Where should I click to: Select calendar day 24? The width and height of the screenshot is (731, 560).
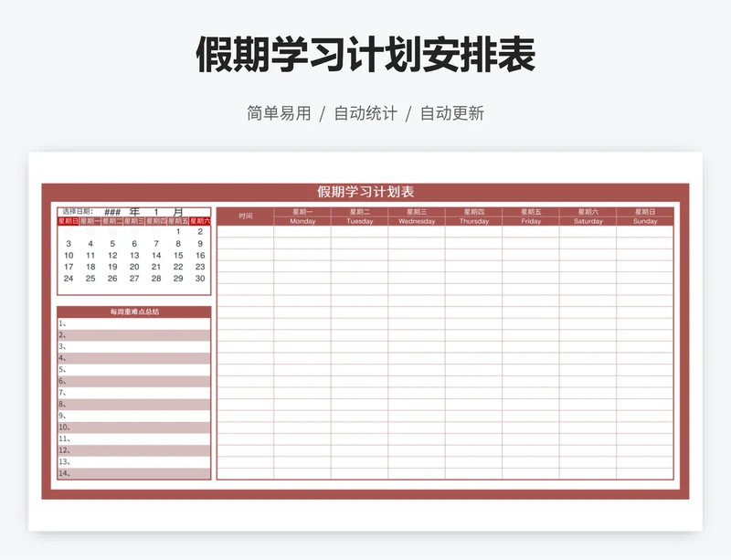[x=69, y=279]
